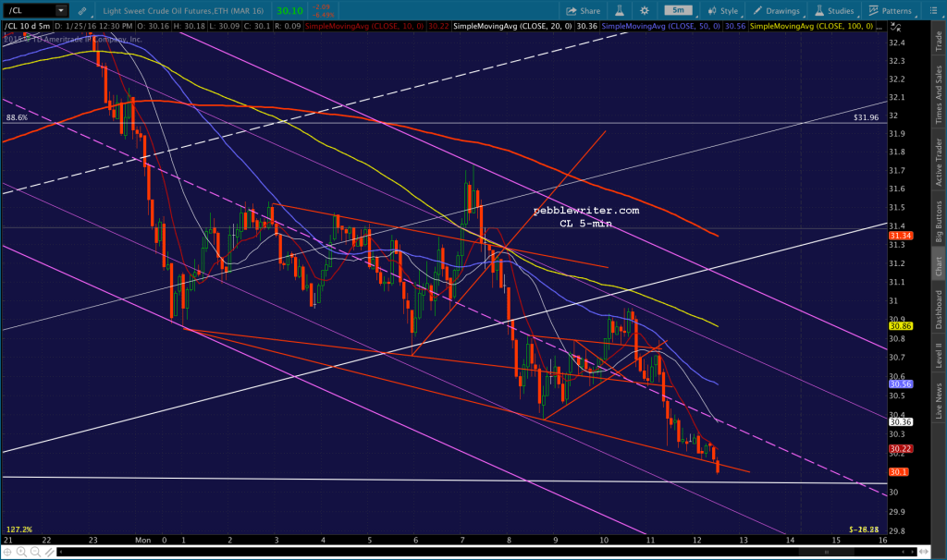Click the zoom out magnifier icon
Image resolution: width=947 pixels, height=560 pixels.
tap(35, 552)
